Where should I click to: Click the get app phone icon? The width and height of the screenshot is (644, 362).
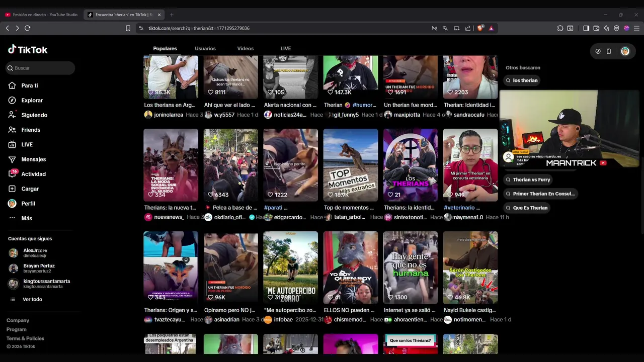[609, 51]
